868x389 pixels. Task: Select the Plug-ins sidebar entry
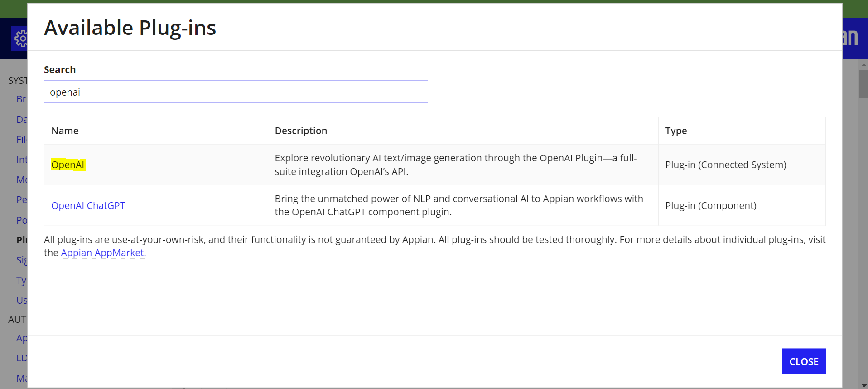pyautogui.click(x=21, y=240)
